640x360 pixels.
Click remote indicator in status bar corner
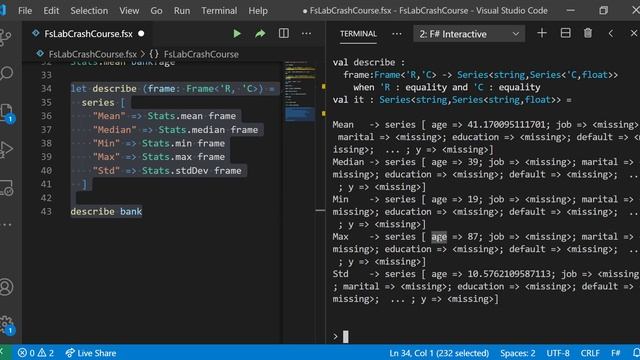coord(3,352)
